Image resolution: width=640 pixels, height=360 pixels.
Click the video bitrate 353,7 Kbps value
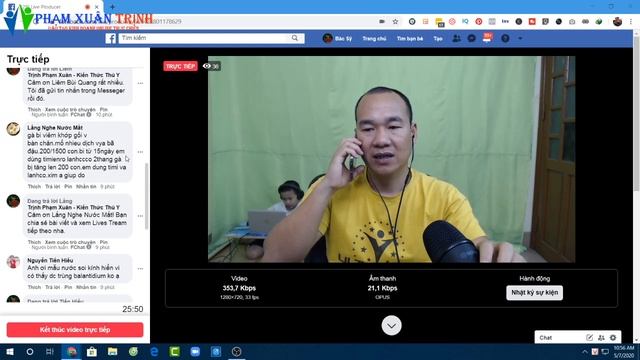point(239,288)
